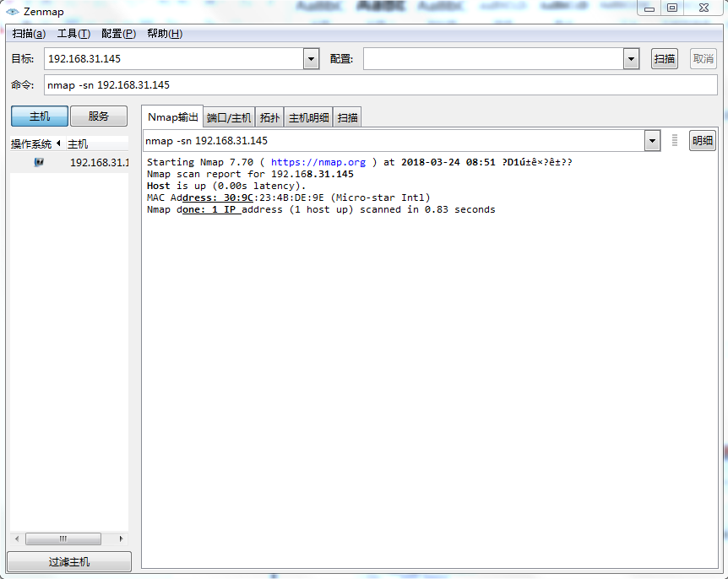Click 'Starting Nmap 7.70' text
The image size is (728, 579).
(200, 162)
